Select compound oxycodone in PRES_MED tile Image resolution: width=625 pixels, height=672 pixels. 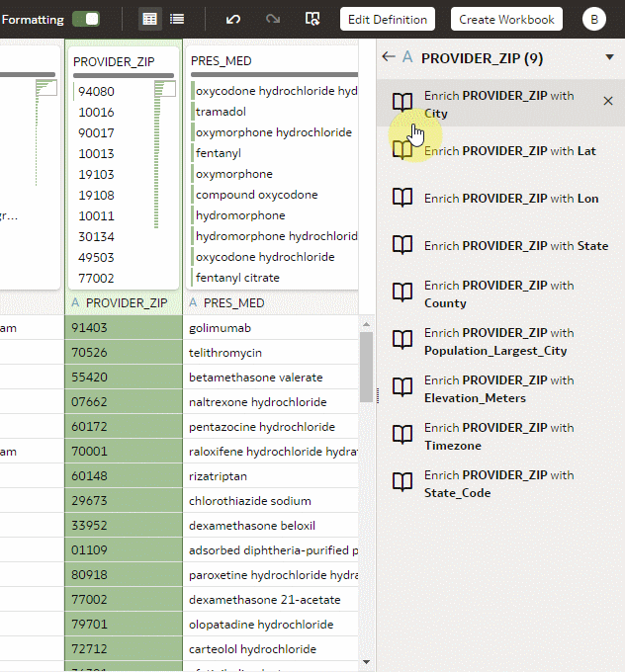tap(256, 195)
